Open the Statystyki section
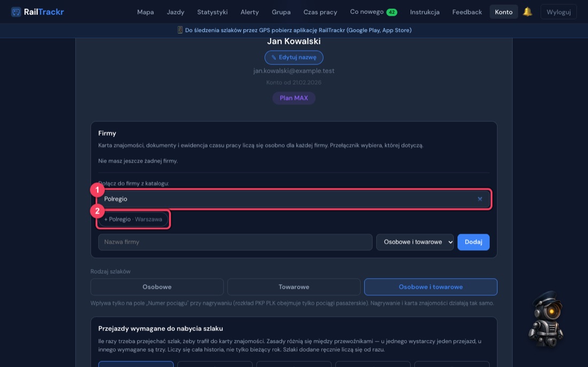The image size is (588, 367). tap(212, 12)
